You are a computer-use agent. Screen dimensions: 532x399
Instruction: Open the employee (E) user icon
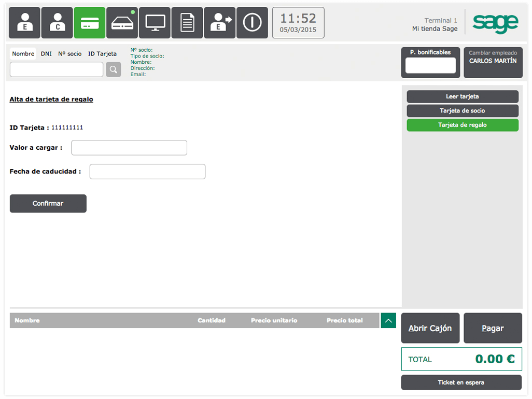(24, 23)
